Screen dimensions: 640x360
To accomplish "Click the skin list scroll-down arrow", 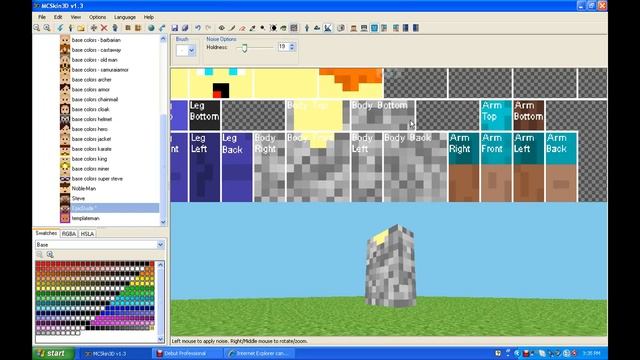I will (163, 222).
